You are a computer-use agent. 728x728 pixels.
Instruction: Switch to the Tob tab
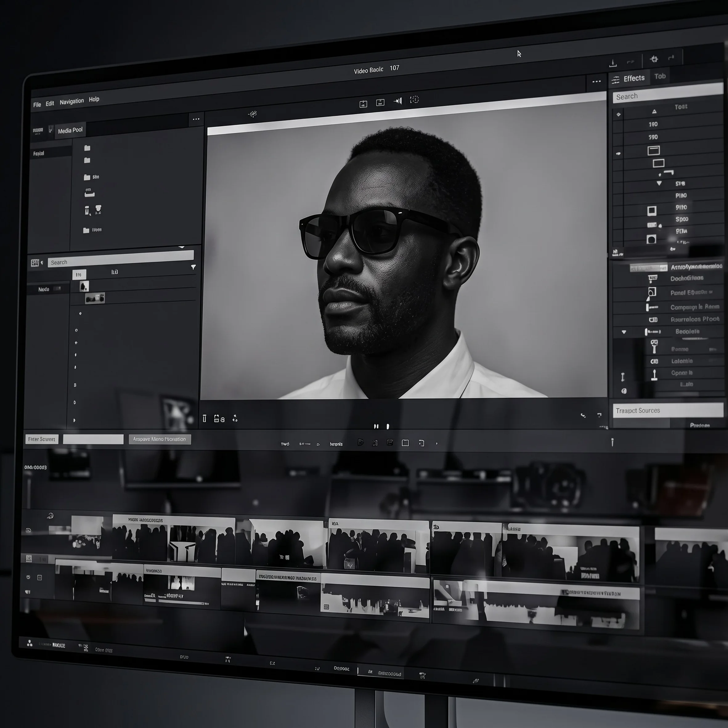pos(660,76)
